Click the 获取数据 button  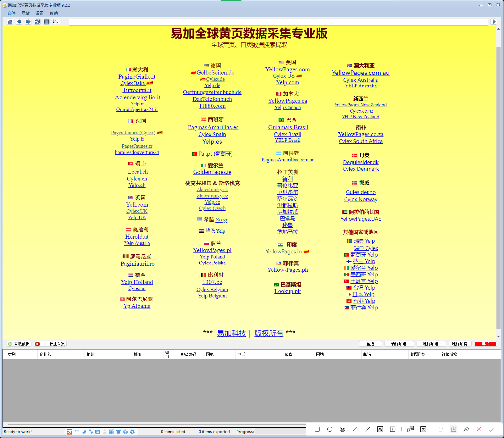pos(19,344)
